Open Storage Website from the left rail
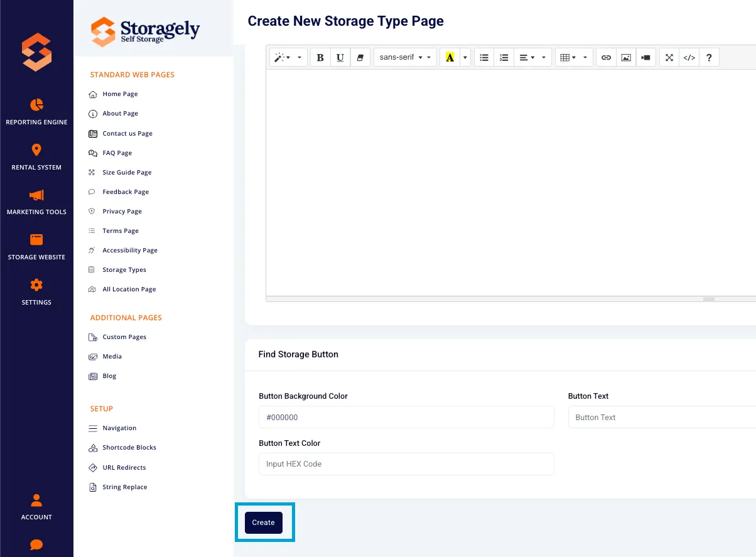756x557 pixels. coord(36,247)
